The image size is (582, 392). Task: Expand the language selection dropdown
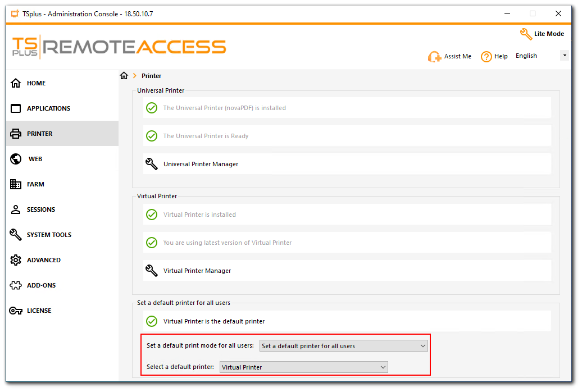(x=563, y=56)
